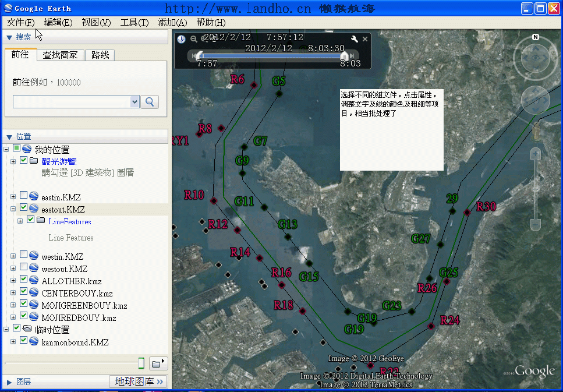Image resolution: width=563 pixels, height=392 pixels.
Task: Uncheck the MOJIREDBOUY.kmz checkbox
Action: [24, 316]
